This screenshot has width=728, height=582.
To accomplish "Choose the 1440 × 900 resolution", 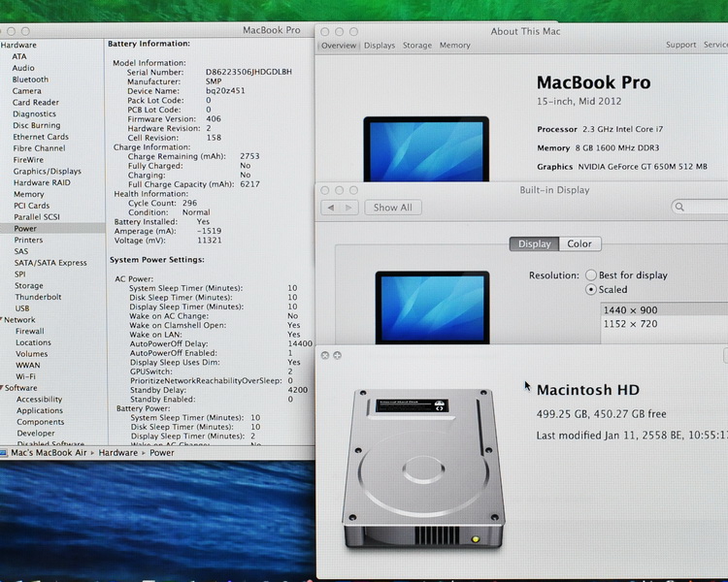I will [x=664, y=310].
